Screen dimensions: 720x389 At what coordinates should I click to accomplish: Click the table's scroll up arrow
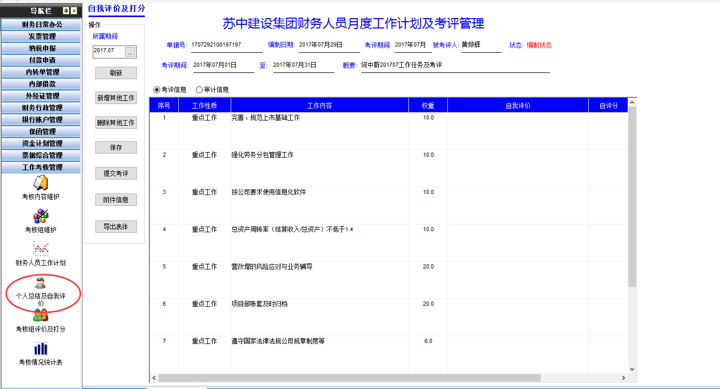pyautogui.click(x=632, y=103)
